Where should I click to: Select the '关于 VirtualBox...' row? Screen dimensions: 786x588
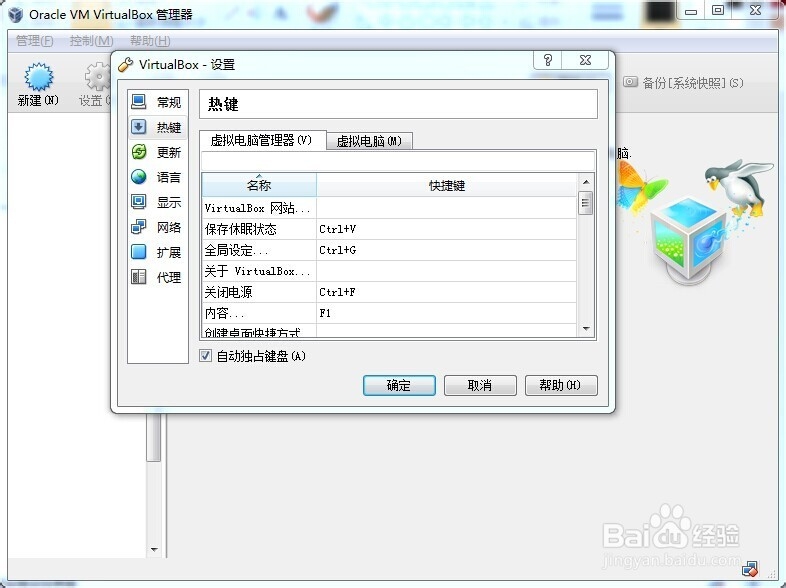point(389,271)
